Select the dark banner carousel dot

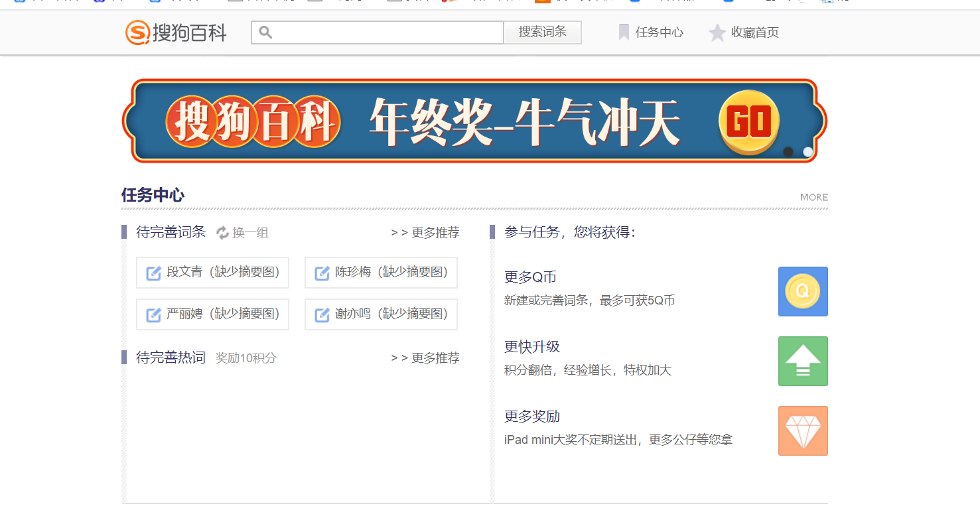pos(788,152)
